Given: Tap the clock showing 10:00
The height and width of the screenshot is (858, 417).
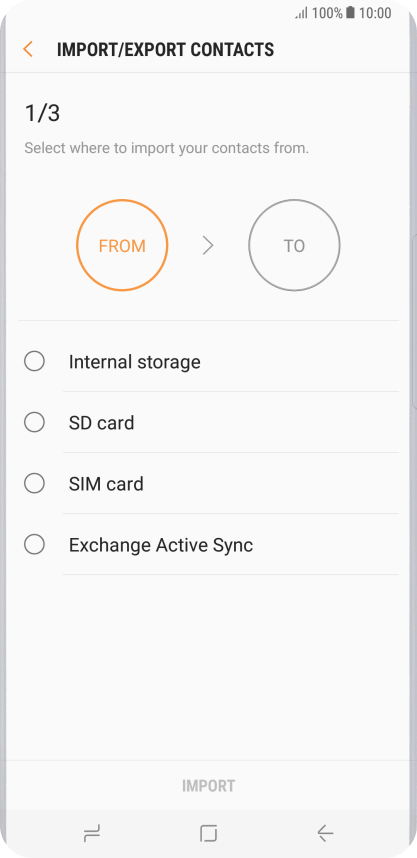Looking at the screenshot, I should pos(375,13).
